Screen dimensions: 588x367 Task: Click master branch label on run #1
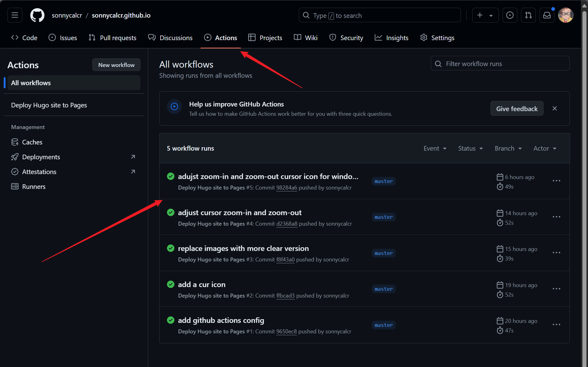point(384,325)
